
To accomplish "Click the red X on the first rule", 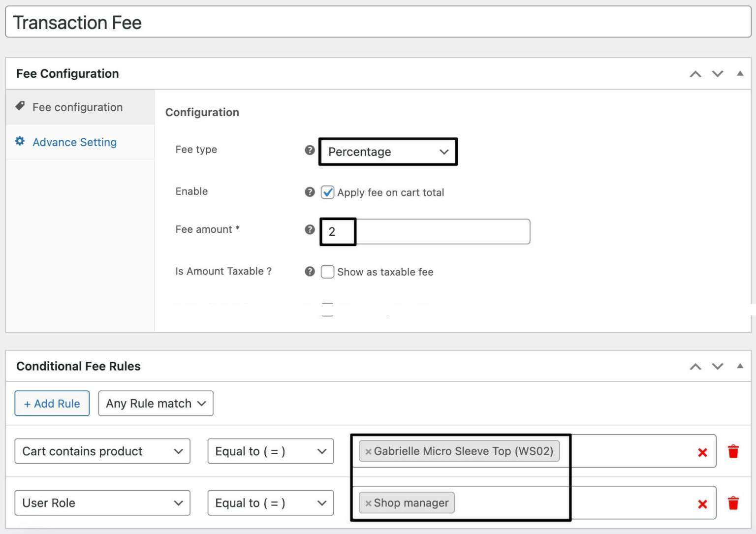I will point(702,452).
